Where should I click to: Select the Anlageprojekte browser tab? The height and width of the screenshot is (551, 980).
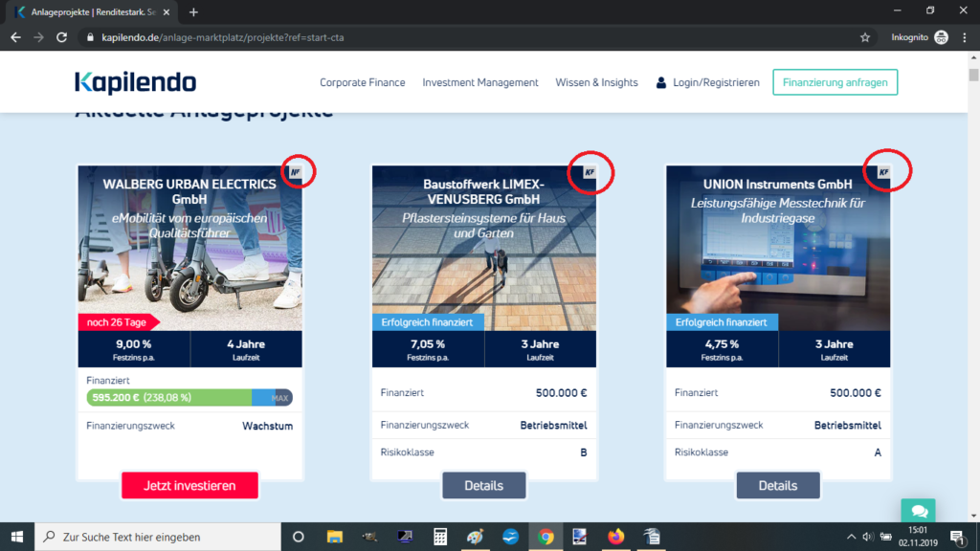tap(94, 11)
